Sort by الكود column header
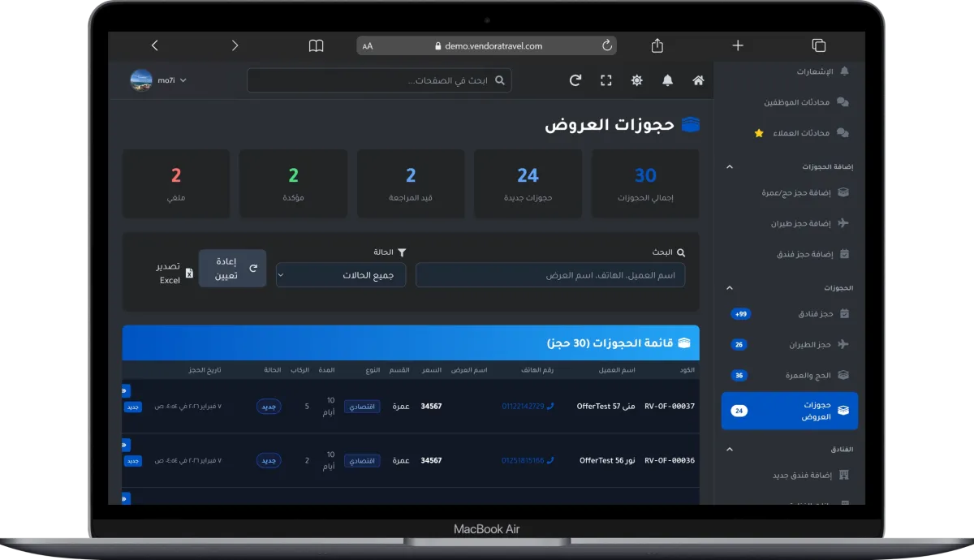This screenshot has width=974, height=560. [x=687, y=370]
